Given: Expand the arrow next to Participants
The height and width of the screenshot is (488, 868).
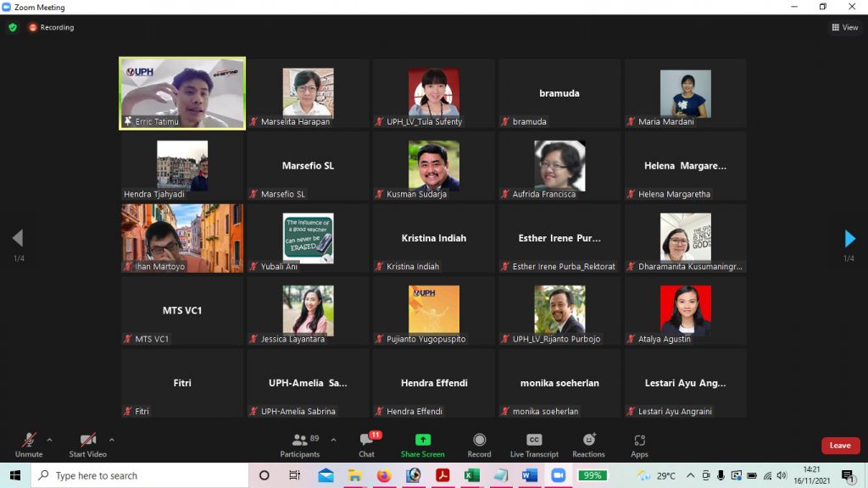Looking at the screenshot, I should click(x=333, y=440).
